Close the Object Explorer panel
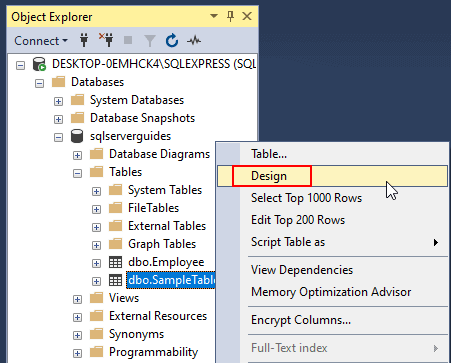 [247, 16]
